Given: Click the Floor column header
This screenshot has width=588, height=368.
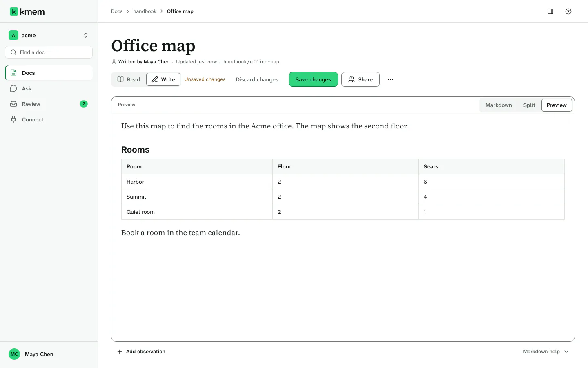Looking at the screenshot, I should [x=345, y=166].
